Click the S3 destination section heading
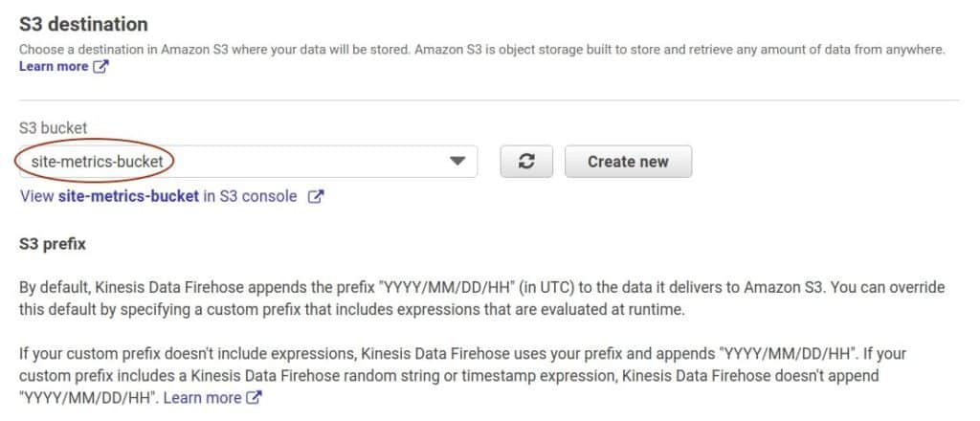The image size is (980, 421). pos(84,24)
